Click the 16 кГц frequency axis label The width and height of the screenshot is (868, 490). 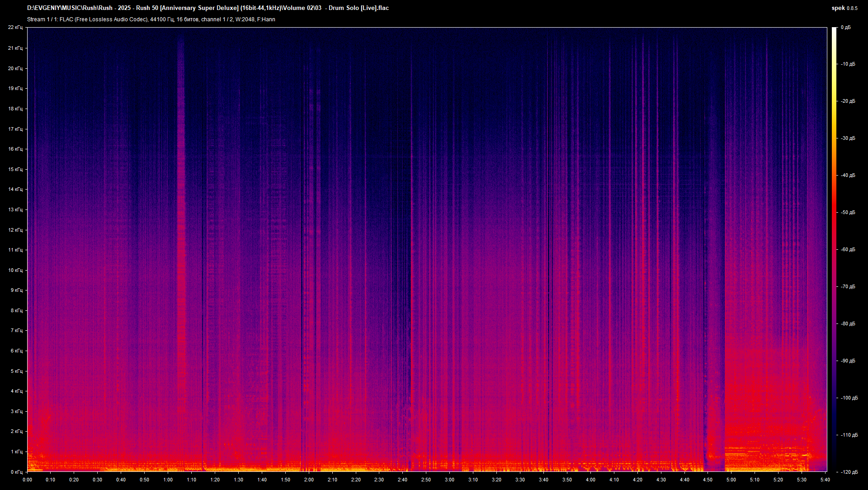pos(15,149)
